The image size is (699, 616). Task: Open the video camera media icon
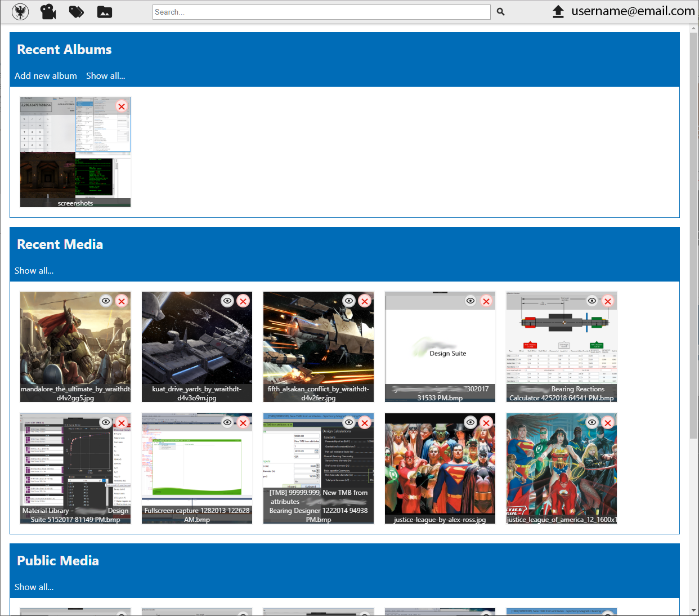[x=48, y=12]
